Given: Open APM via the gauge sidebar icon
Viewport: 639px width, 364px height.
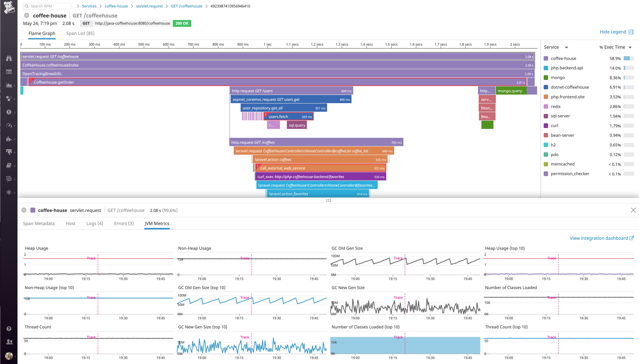Looking at the screenshot, I should 9,125.
